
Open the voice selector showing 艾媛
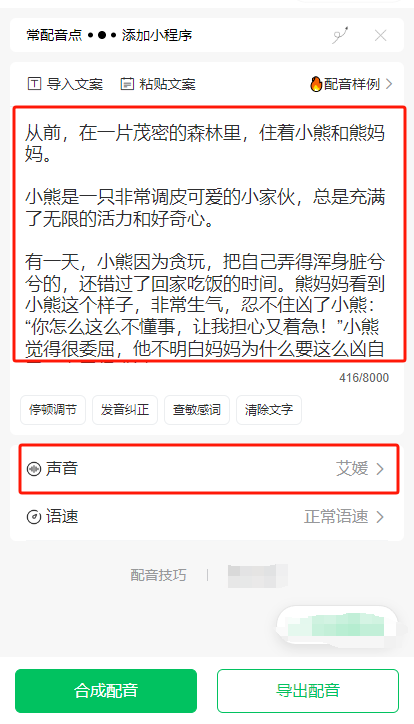(209, 469)
